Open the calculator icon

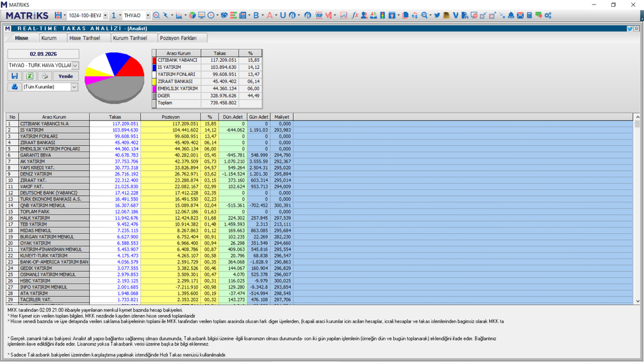[x=530, y=15]
